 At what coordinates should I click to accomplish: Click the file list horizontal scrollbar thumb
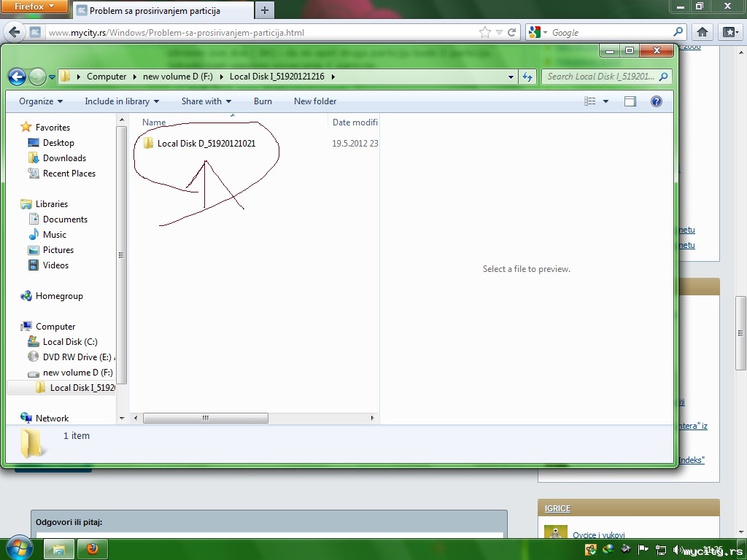pos(205,418)
